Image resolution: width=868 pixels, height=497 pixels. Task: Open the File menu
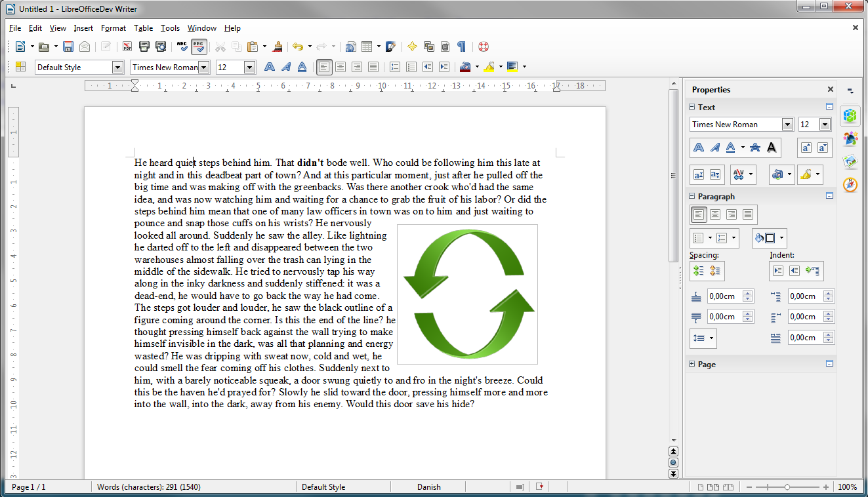(15, 28)
